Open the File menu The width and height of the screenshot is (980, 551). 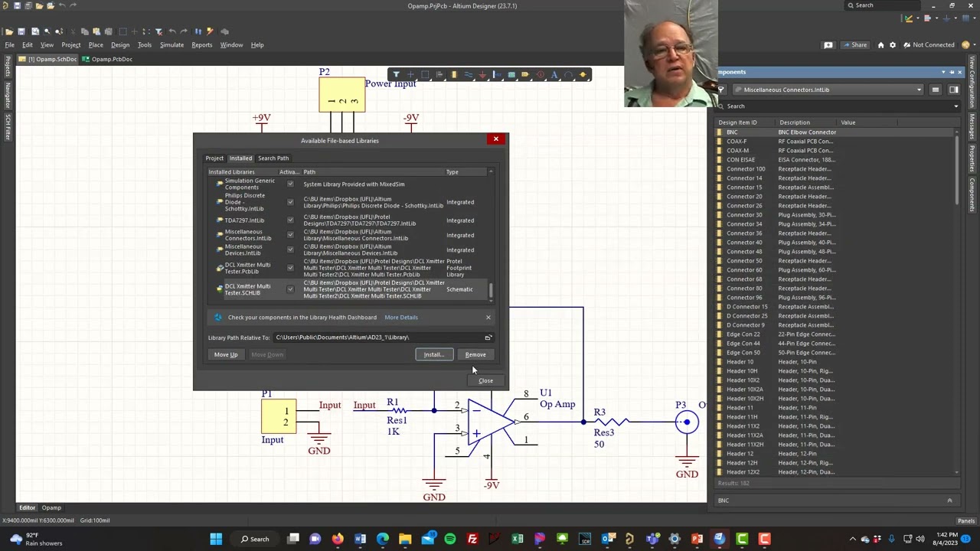[x=9, y=45]
